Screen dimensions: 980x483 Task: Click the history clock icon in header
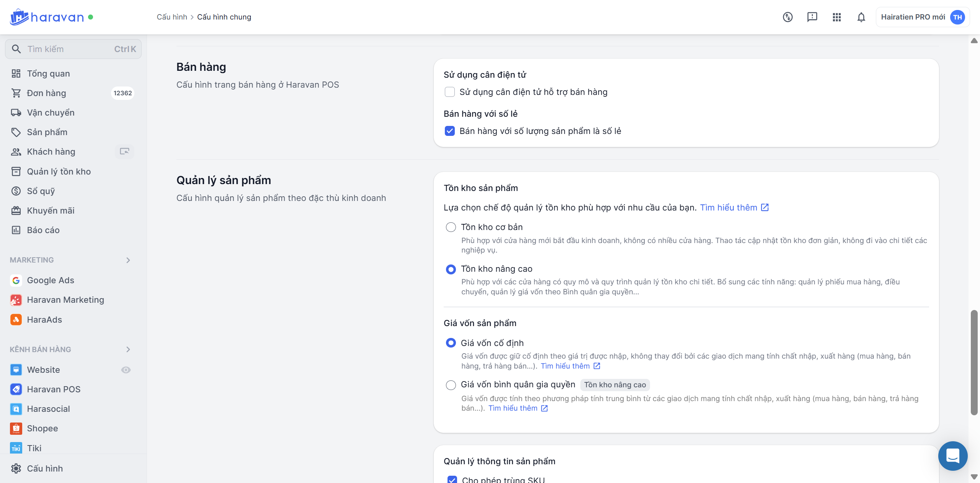click(787, 17)
